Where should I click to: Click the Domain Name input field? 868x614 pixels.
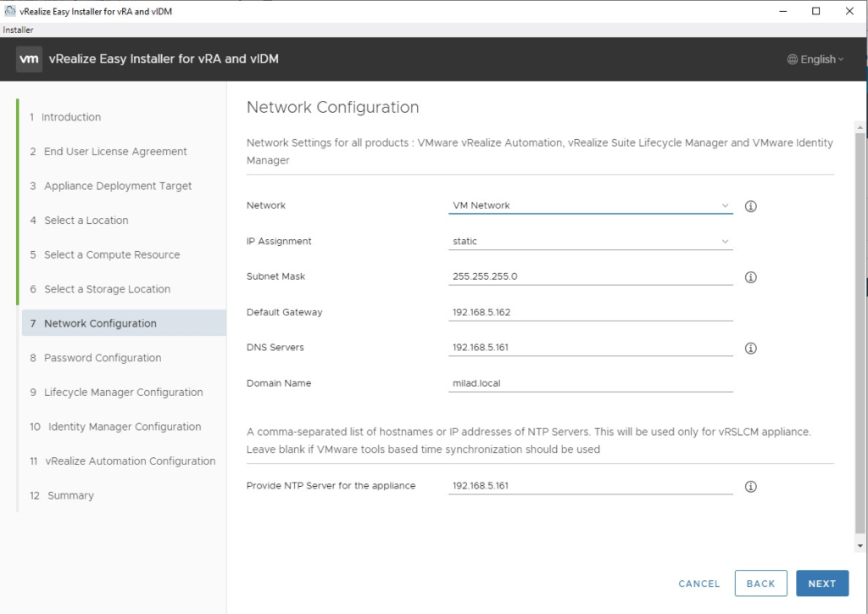click(x=591, y=383)
